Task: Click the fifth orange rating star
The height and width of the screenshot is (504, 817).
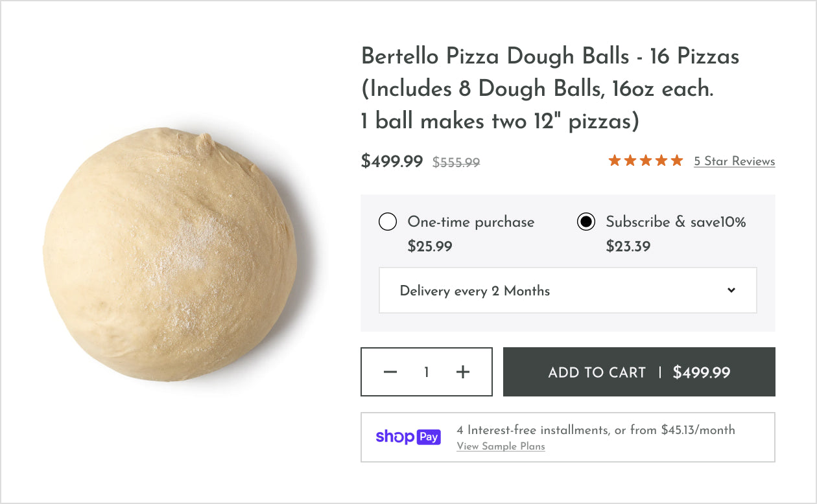Action: [676, 161]
